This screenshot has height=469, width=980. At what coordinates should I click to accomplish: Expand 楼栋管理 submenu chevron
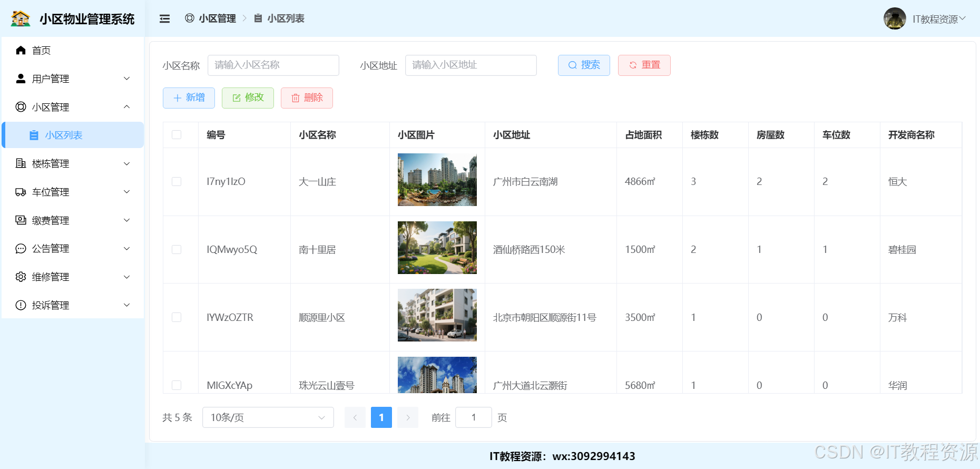126,163
